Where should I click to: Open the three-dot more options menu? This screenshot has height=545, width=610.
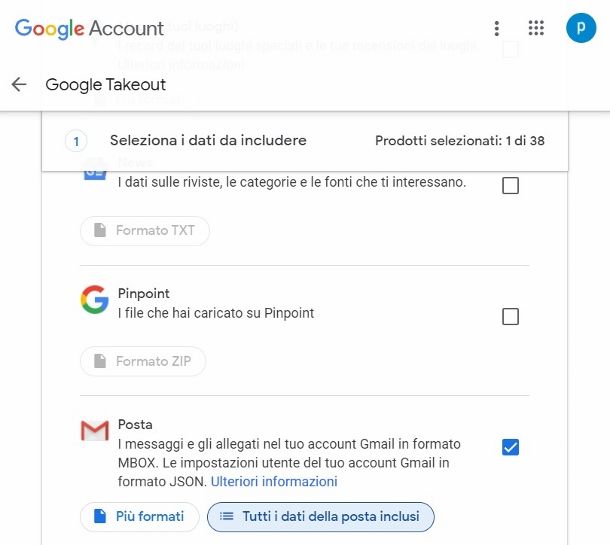coord(497,29)
